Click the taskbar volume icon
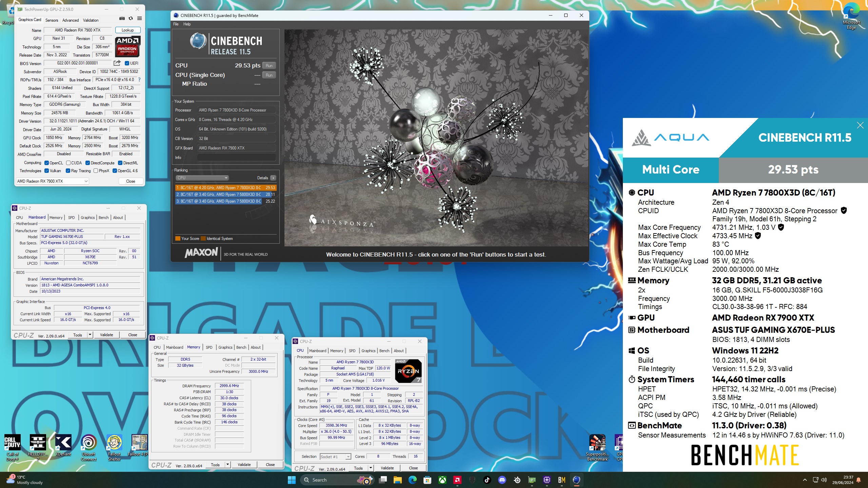The width and height of the screenshot is (868, 488). tap(824, 480)
